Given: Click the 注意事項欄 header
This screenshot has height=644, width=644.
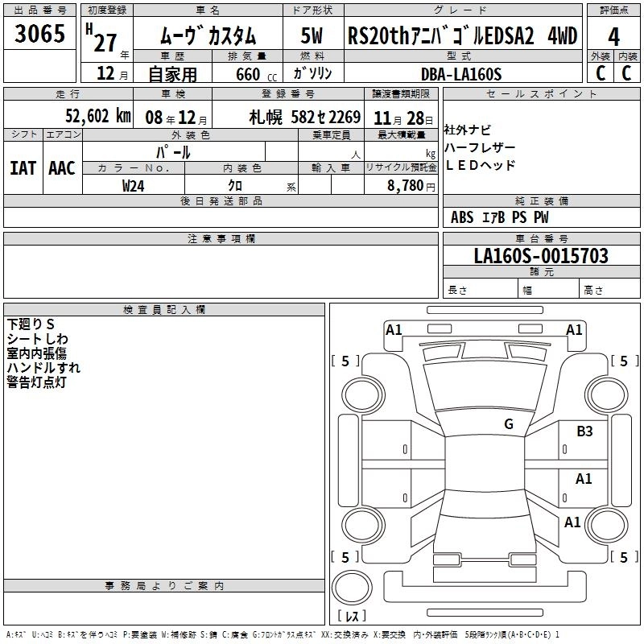Looking at the screenshot, I should point(221,238).
